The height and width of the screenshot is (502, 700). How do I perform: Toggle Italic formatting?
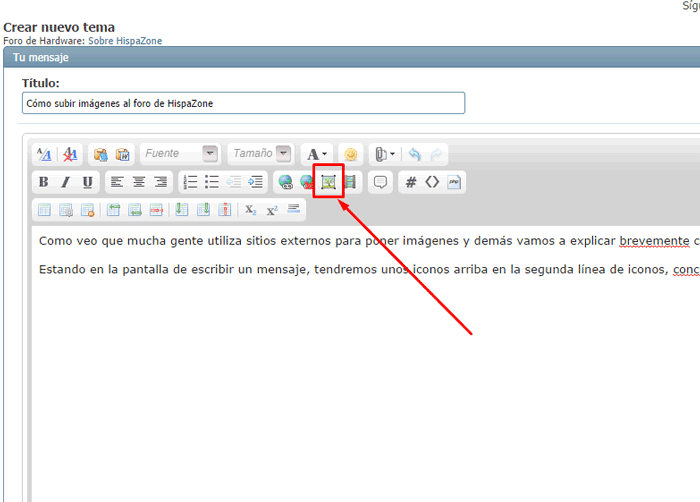tap(65, 182)
